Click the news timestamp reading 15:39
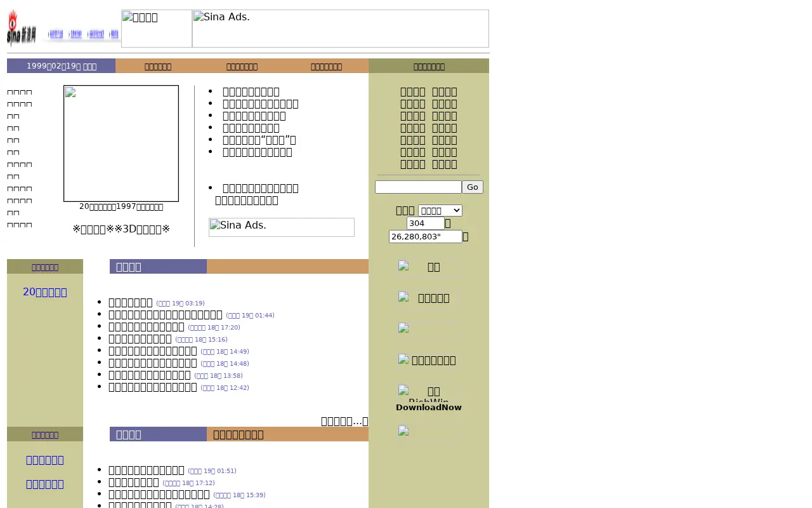 click(240, 495)
